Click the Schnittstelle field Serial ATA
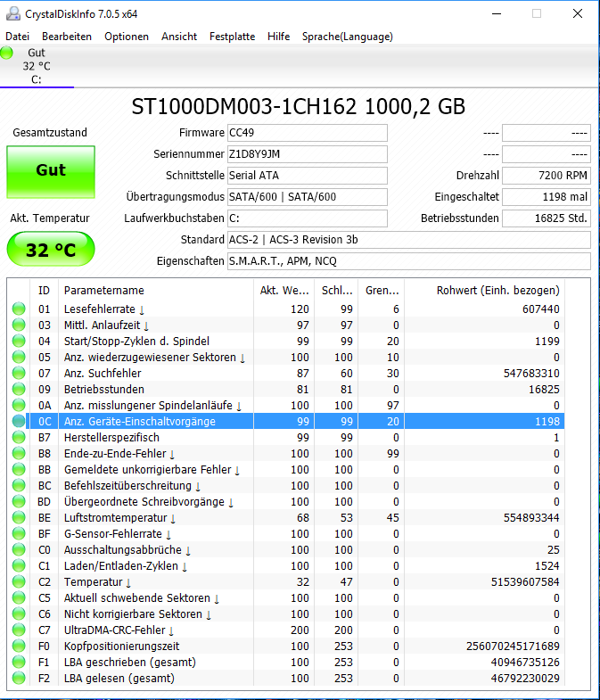The image size is (600, 700). click(x=308, y=176)
